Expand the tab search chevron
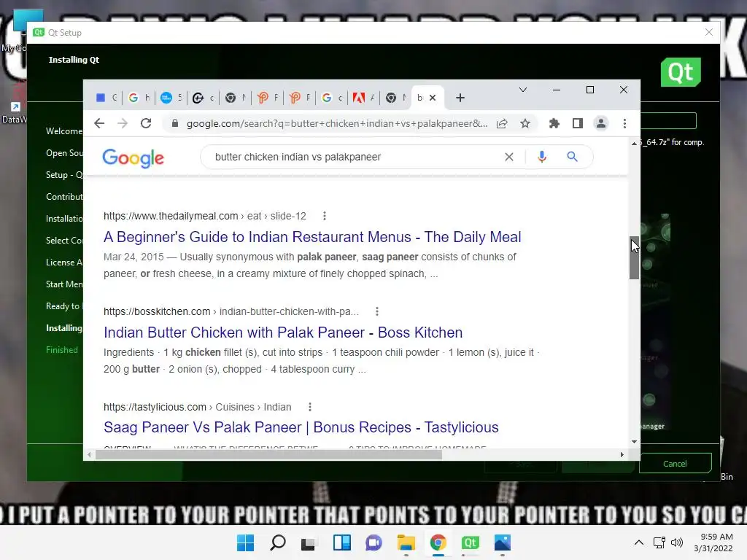 coord(522,90)
